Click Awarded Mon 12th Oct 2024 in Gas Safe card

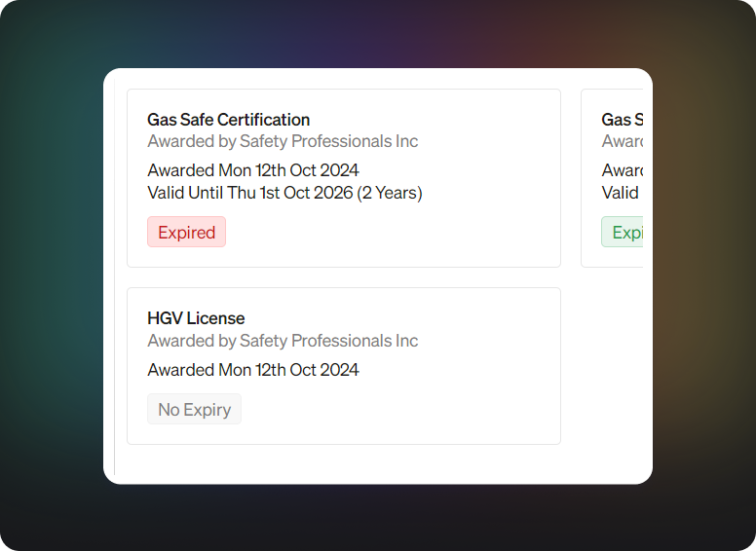click(x=252, y=170)
